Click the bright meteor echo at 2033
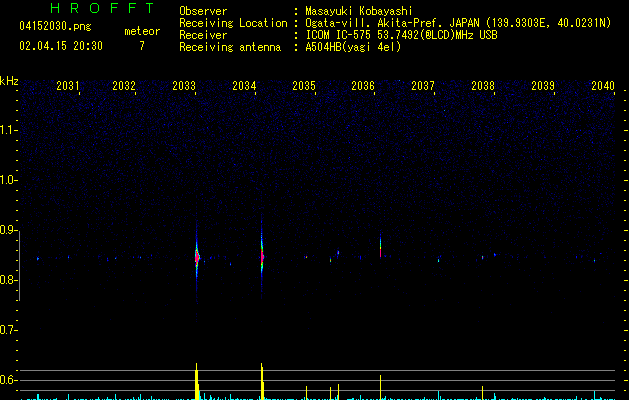The height and width of the screenshot is (400, 629). point(197,257)
